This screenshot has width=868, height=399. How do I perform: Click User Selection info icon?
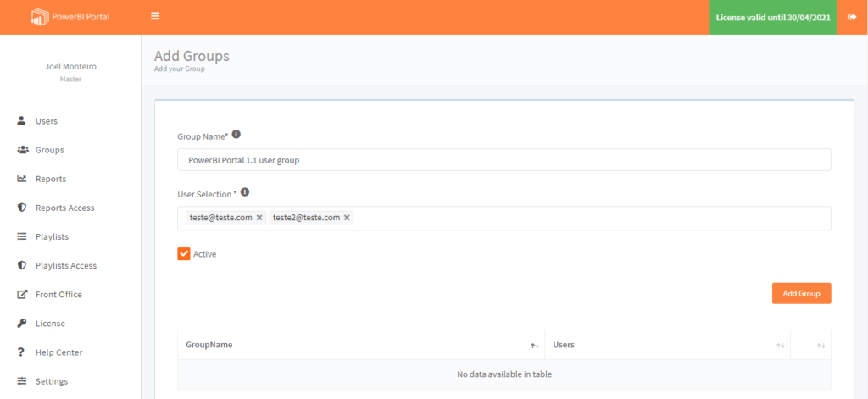(x=245, y=192)
